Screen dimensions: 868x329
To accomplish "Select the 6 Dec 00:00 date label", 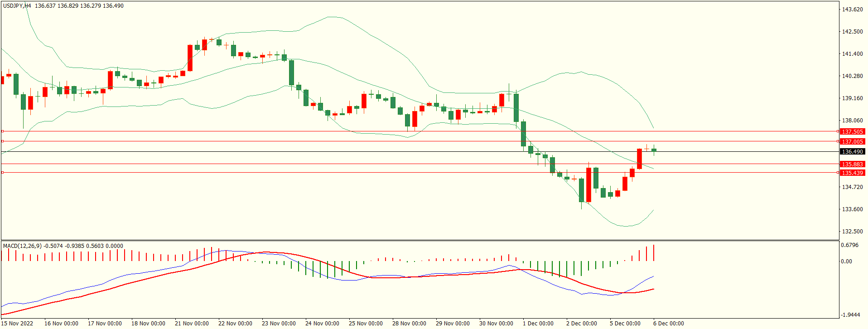I will 668,324.
